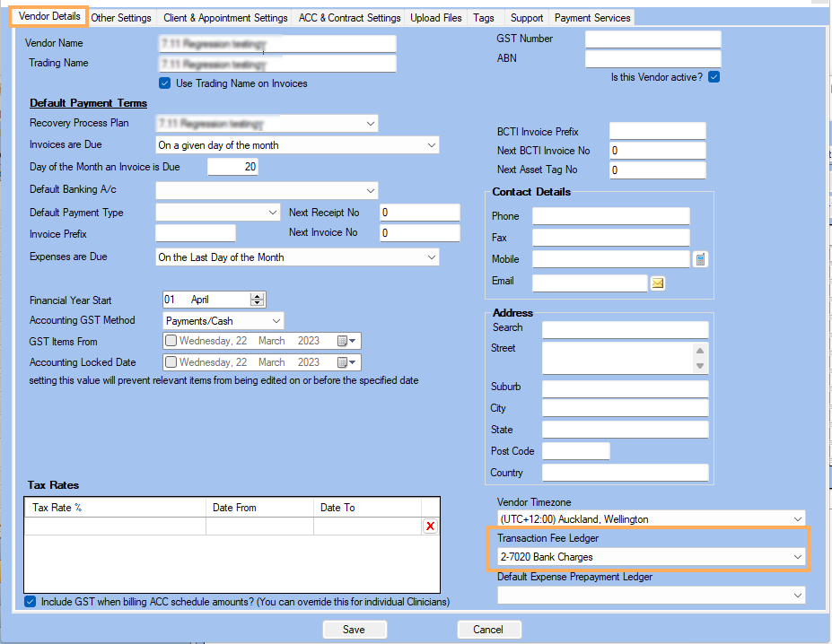832x644 pixels.
Task: Click the Fax input field
Action: 611,238
